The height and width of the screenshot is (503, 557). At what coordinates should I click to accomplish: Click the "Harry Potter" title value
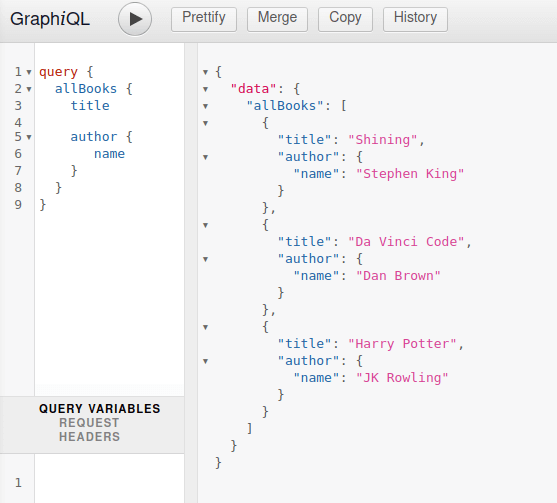pyautogui.click(x=402, y=344)
